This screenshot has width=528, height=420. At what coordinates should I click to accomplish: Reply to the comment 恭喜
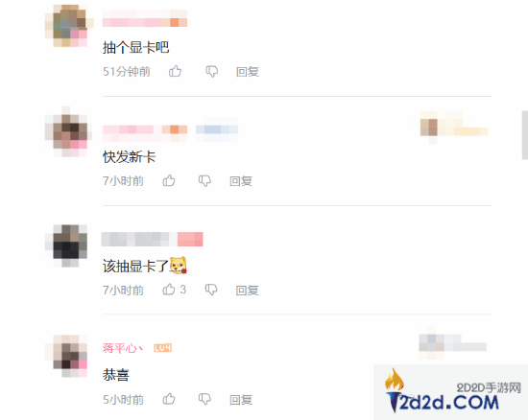click(x=241, y=400)
